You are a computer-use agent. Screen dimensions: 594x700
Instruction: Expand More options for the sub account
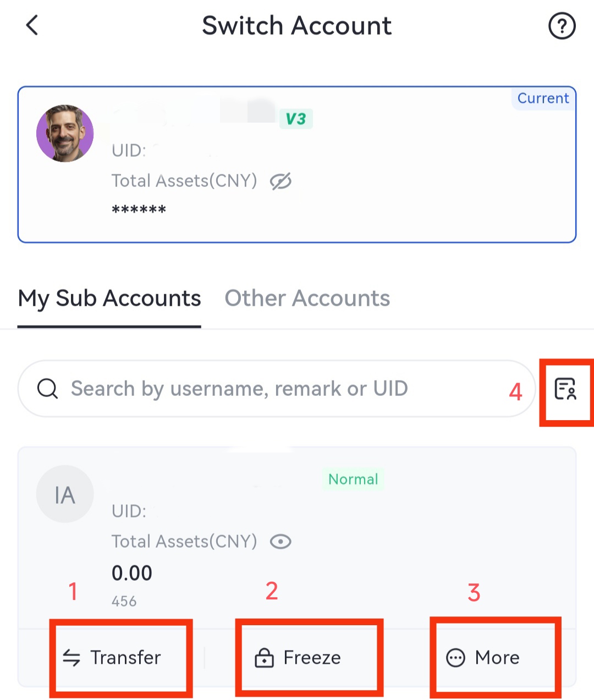[483, 658]
